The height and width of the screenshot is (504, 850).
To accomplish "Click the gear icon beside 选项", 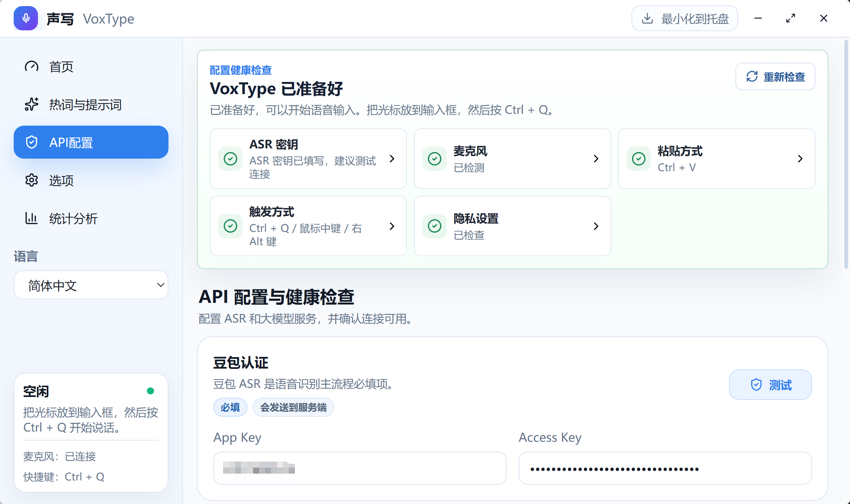I will (x=31, y=180).
